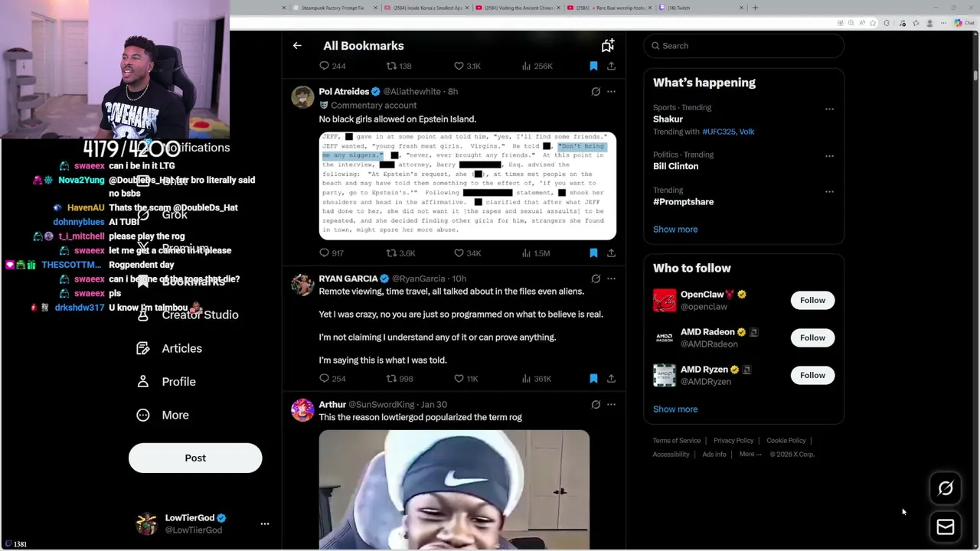Open Grok icon on Pol Atreides post
Screen dimensions: 980x551
596,92
